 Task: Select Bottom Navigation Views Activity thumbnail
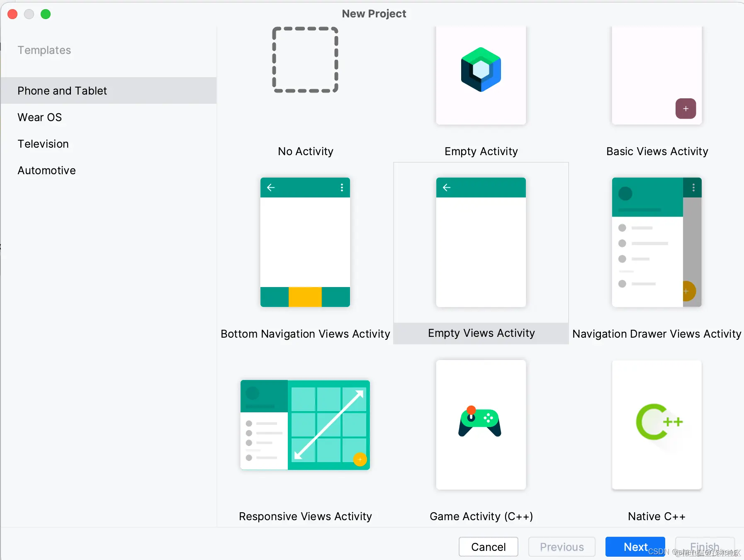pyautogui.click(x=305, y=242)
